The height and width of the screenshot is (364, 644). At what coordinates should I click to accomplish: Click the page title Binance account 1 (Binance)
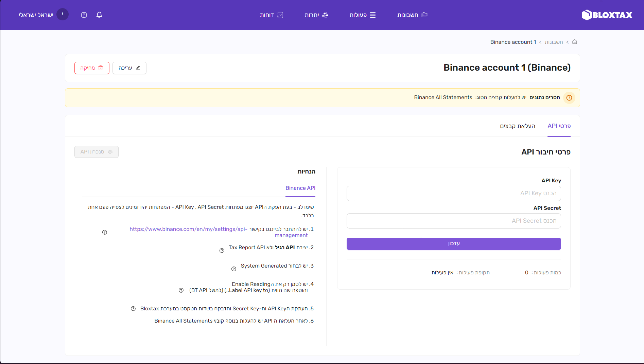pos(507,68)
